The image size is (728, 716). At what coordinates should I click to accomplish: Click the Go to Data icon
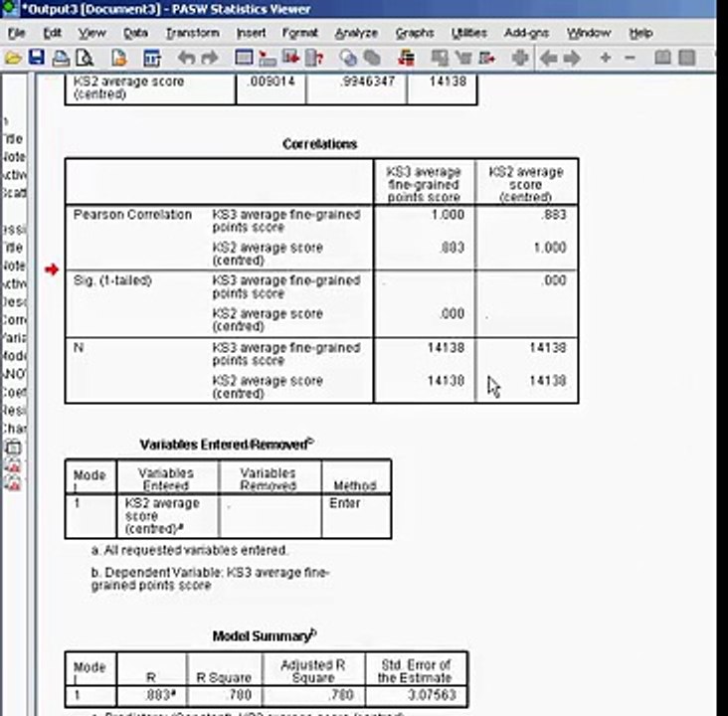244,58
